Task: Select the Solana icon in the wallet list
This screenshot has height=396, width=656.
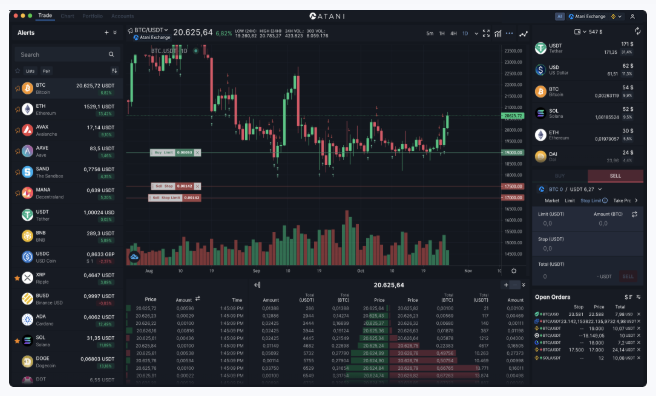Action: [x=541, y=113]
